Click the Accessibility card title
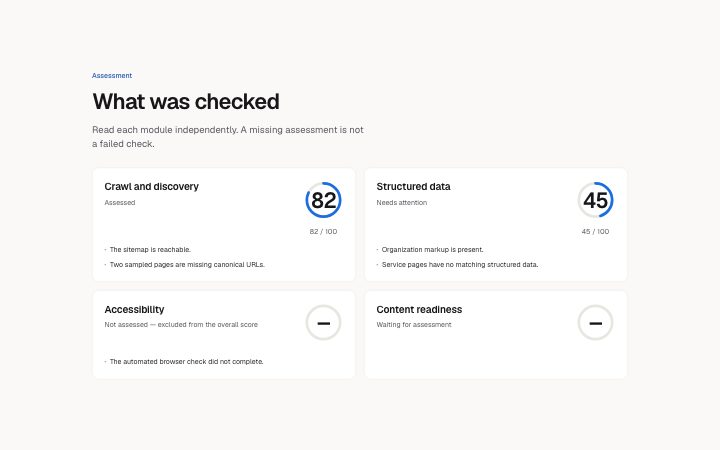The image size is (720, 450). click(x=134, y=309)
